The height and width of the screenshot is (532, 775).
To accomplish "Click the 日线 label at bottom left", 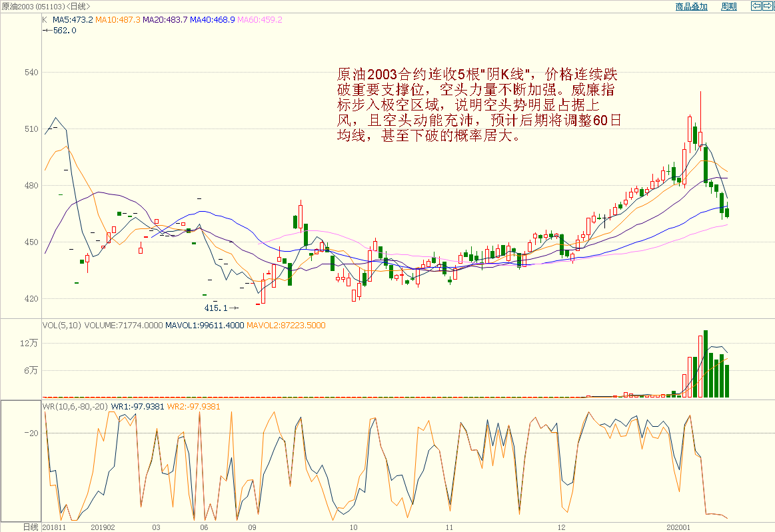I will (x=31, y=527).
